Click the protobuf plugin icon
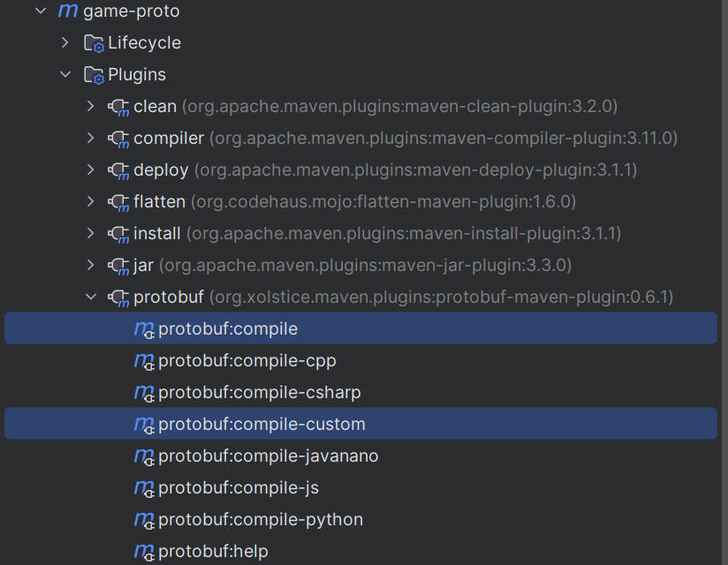Image resolution: width=728 pixels, height=565 pixels. coord(121,297)
